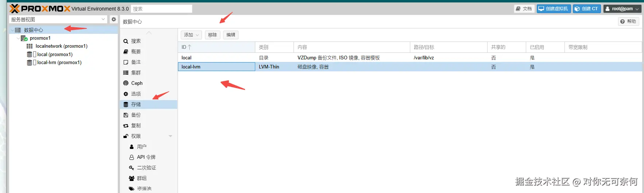The width and height of the screenshot is (644, 193).
Task: Open the server view dropdown
Action: (x=103, y=19)
